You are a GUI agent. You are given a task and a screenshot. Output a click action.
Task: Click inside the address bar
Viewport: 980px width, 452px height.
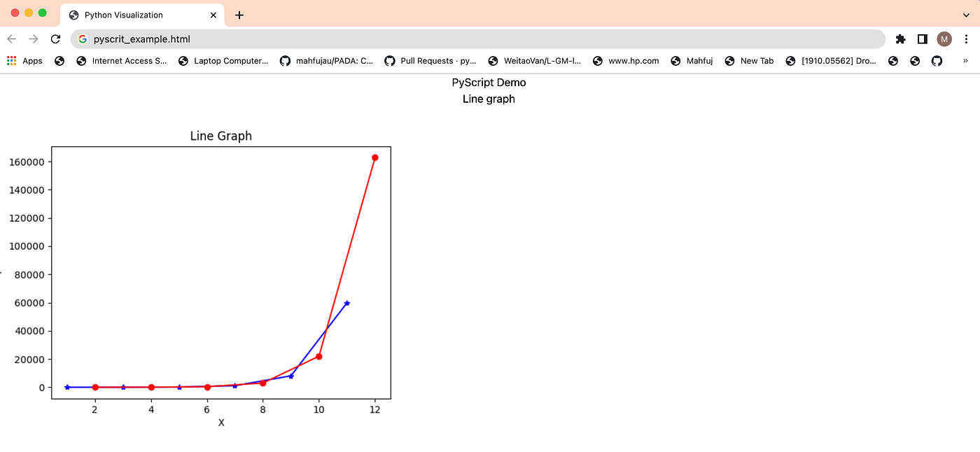[x=280, y=39]
